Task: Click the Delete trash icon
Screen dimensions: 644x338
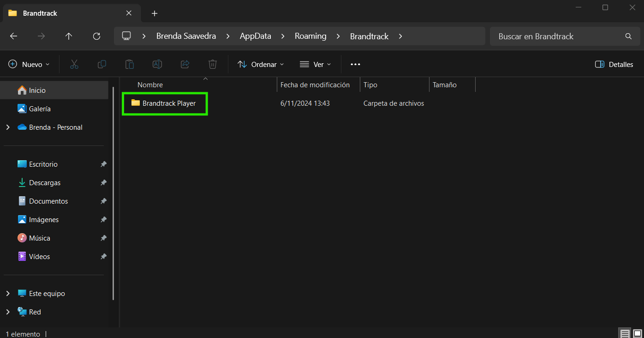Action: (213, 64)
